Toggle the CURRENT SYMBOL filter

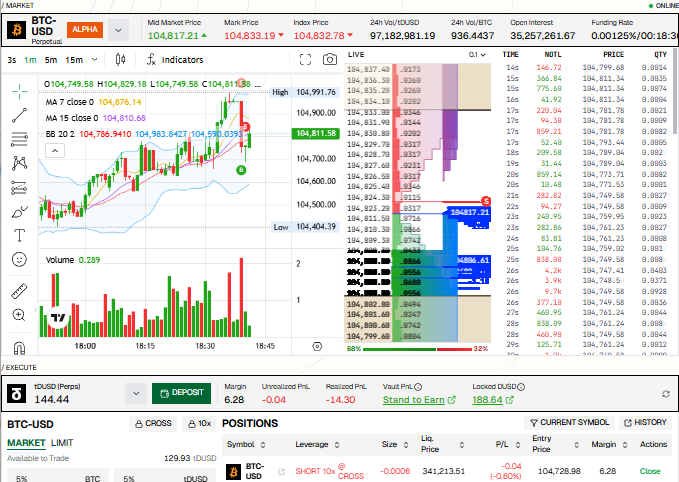tap(569, 422)
